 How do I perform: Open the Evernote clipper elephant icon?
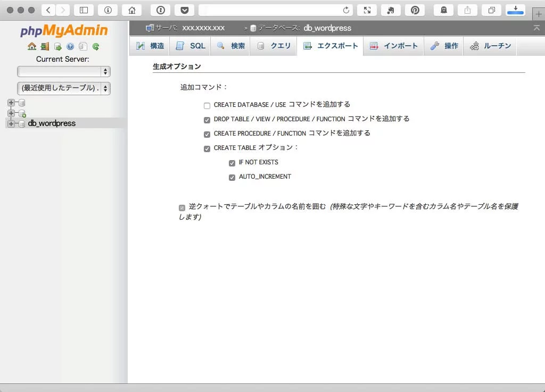click(x=391, y=10)
